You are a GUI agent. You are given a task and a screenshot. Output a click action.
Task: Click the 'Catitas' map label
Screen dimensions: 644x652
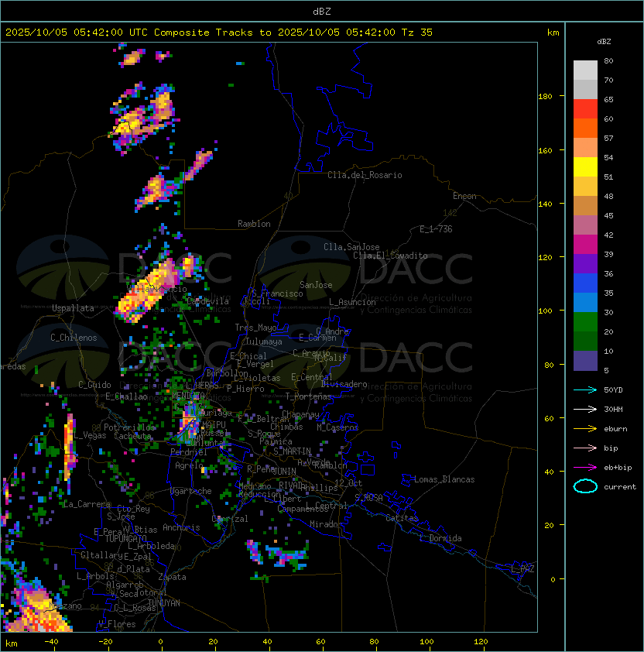tap(402, 518)
